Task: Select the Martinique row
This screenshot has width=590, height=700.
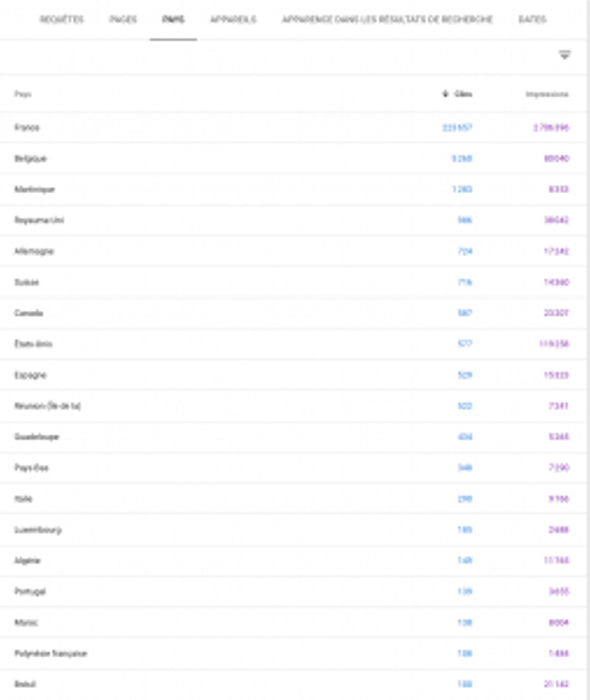Action: coord(35,189)
